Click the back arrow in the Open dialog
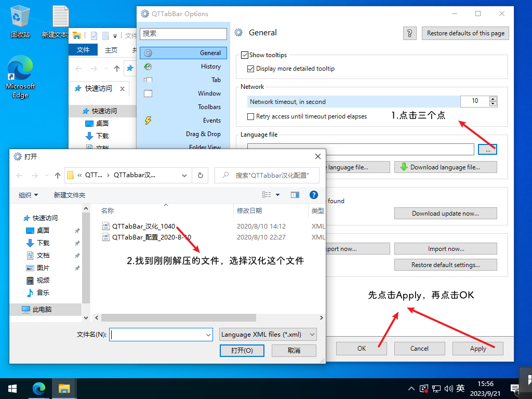 [19, 176]
